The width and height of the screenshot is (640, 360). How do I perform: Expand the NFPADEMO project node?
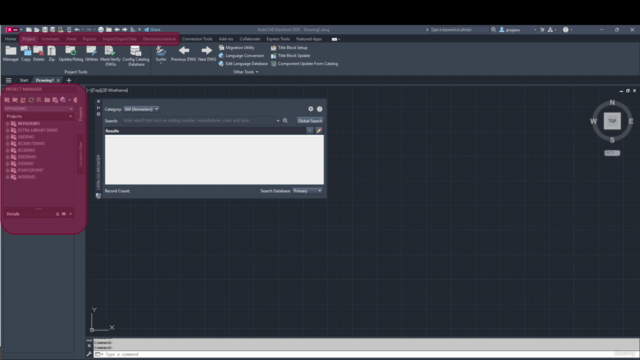[x=7, y=123]
